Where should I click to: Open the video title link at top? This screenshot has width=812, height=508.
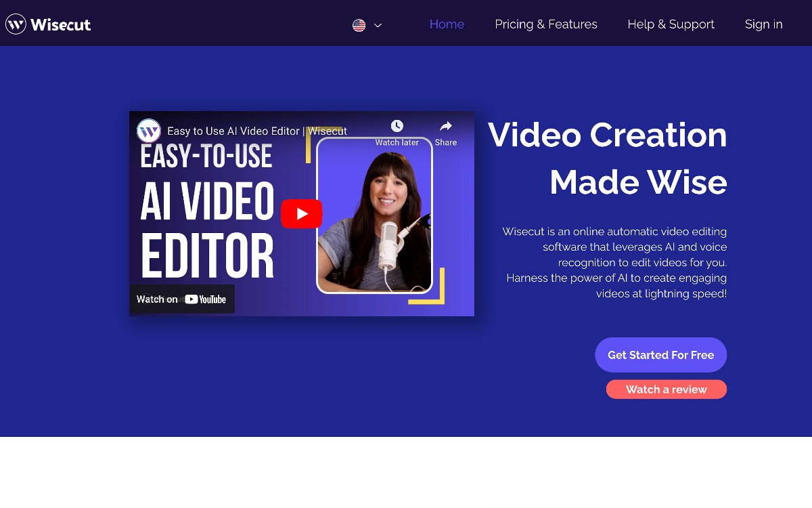point(257,131)
